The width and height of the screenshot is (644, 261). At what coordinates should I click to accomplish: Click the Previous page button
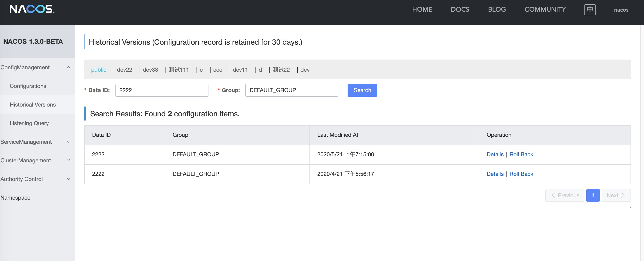tap(564, 195)
